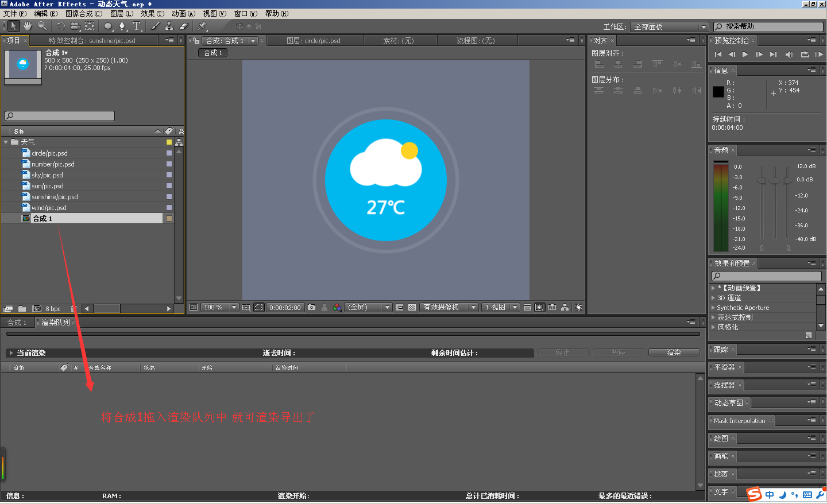The image size is (827, 504).
Task: Open the 100 % magnification dropdown
Action: tap(219, 308)
